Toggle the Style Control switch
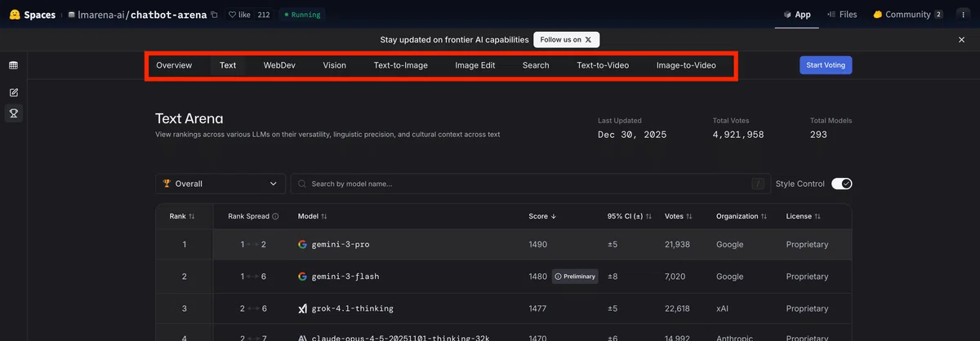The height and width of the screenshot is (341, 980). (842, 184)
